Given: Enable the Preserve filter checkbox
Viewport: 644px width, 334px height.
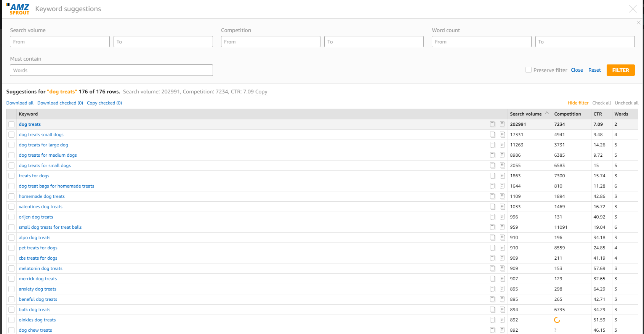Looking at the screenshot, I should click(x=529, y=70).
